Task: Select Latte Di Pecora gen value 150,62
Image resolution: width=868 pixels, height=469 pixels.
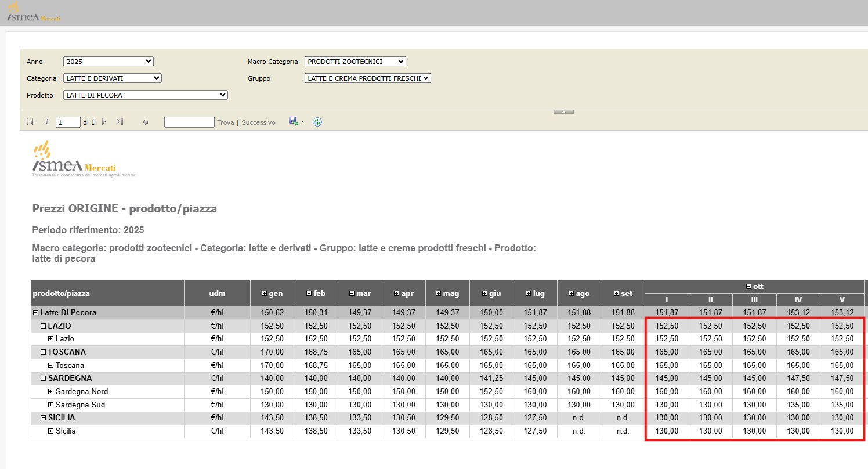Action: coord(272,313)
